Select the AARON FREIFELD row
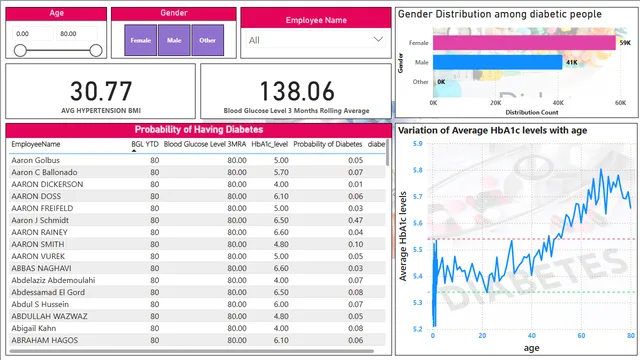Viewport: 640px width, 360px height. tap(197, 208)
